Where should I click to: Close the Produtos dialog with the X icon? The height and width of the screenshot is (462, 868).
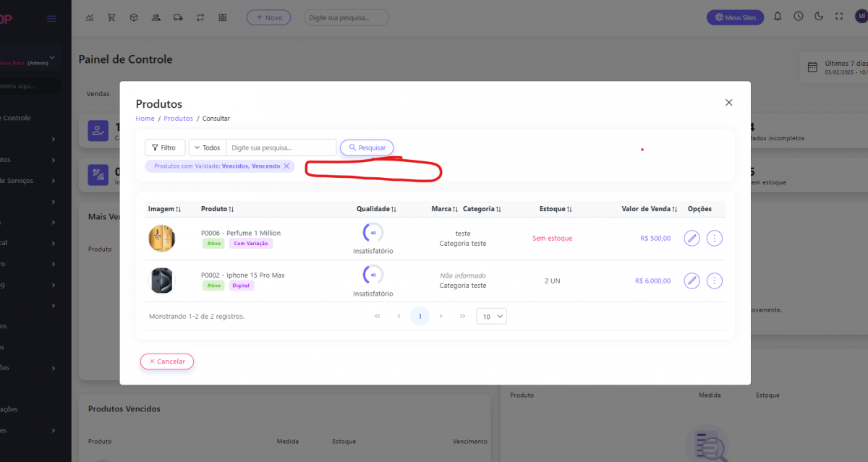pyautogui.click(x=728, y=103)
